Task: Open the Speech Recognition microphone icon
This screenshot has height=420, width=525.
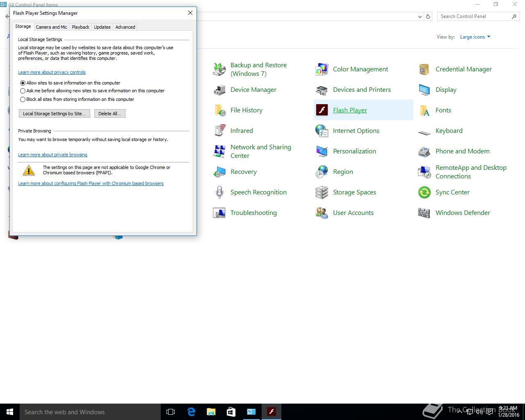Action: click(219, 192)
